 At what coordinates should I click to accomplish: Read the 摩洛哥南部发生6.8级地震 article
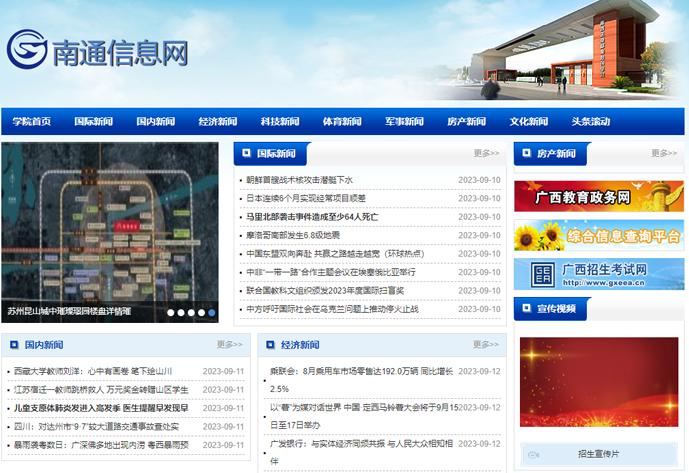point(294,235)
